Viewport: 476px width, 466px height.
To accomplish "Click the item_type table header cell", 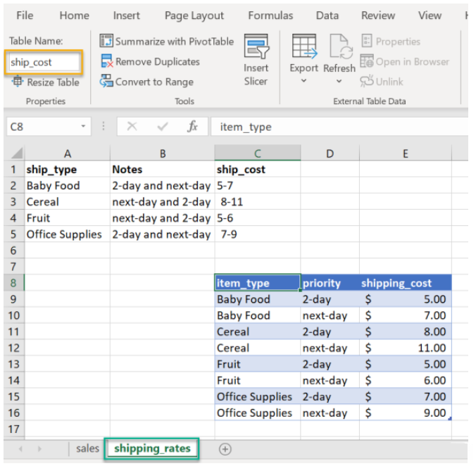I will (258, 283).
